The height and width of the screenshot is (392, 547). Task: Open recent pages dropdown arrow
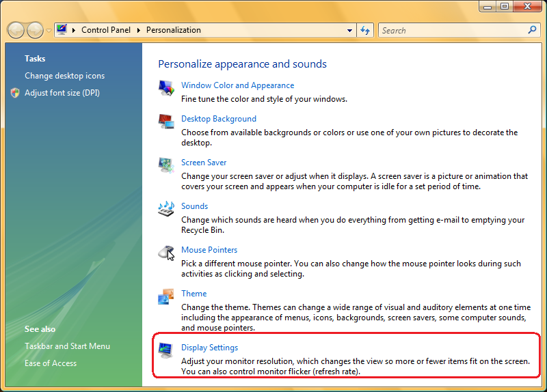click(49, 31)
